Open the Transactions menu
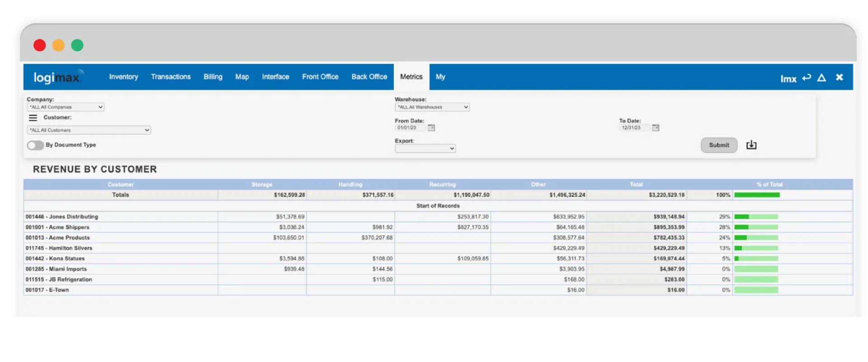Viewport: 868px width, 362px height. click(x=171, y=77)
